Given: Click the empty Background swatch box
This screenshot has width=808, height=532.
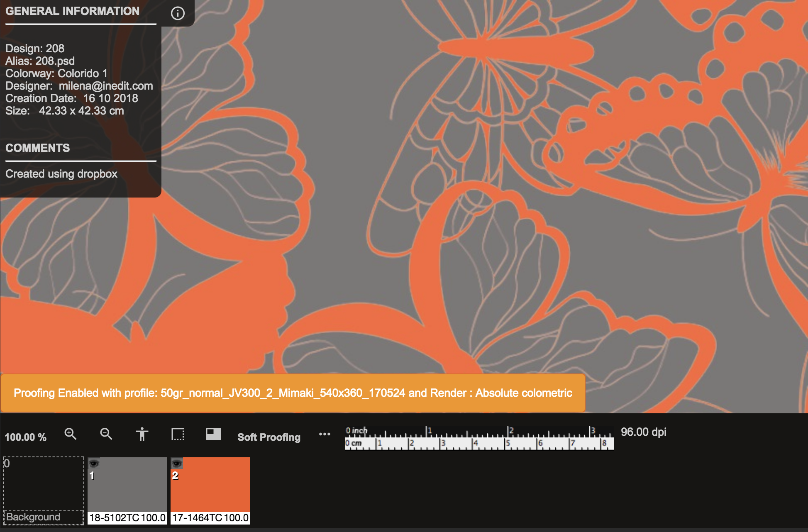Looking at the screenshot, I should (x=44, y=486).
